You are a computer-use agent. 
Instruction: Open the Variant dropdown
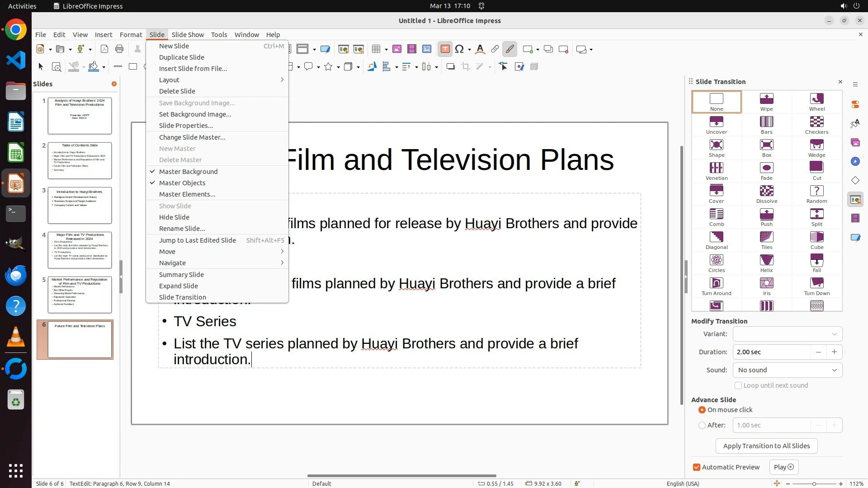pos(787,334)
